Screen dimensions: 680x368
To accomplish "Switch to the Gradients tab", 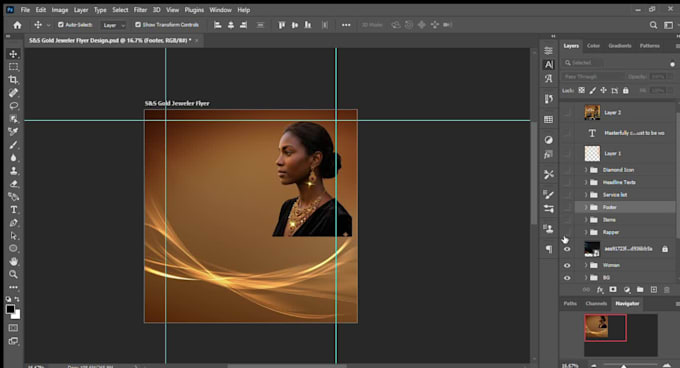I will pos(620,46).
